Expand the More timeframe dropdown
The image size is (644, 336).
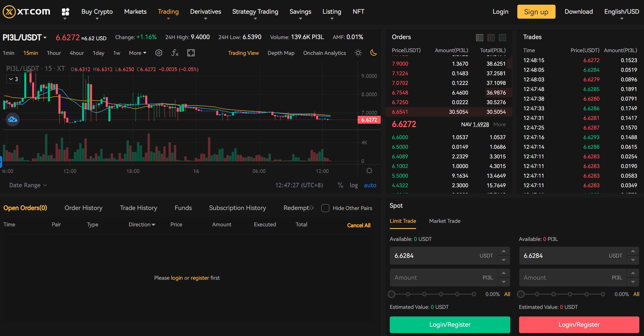pyautogui.click(x=137, y=52)
